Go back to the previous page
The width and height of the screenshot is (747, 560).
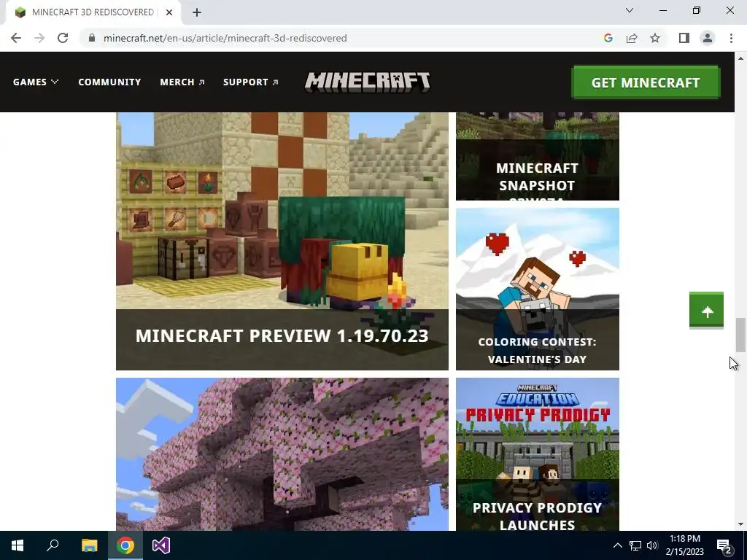(x=16, y=38)
